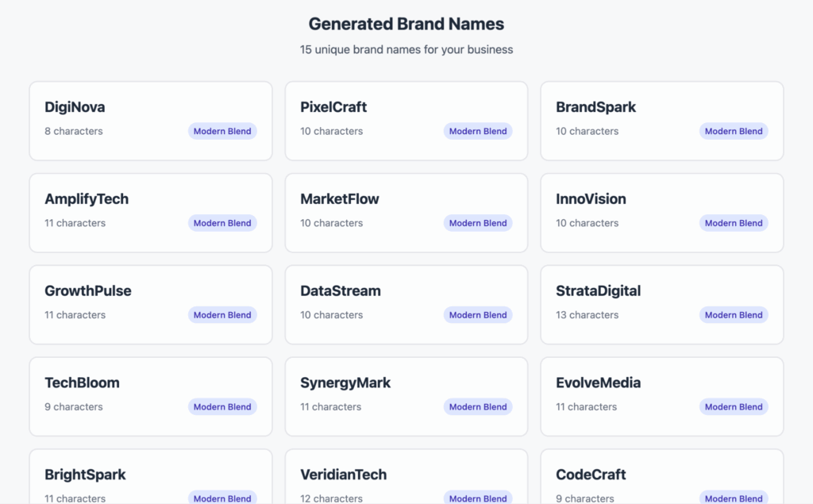Pick the AmplifyTech brand name
This screenshot has width=813, height=504.
[x=87, y=199]
